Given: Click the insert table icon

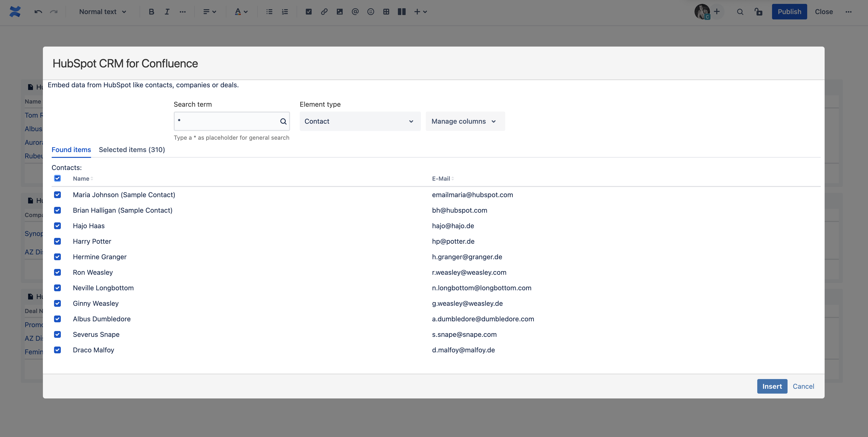Looking at the screenshot, I should click(x=386, y=12).
